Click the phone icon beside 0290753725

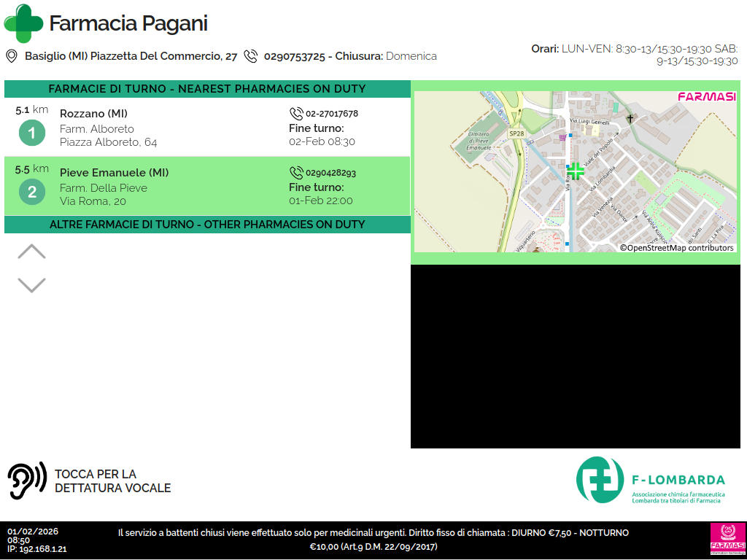(x=251, y=56)
